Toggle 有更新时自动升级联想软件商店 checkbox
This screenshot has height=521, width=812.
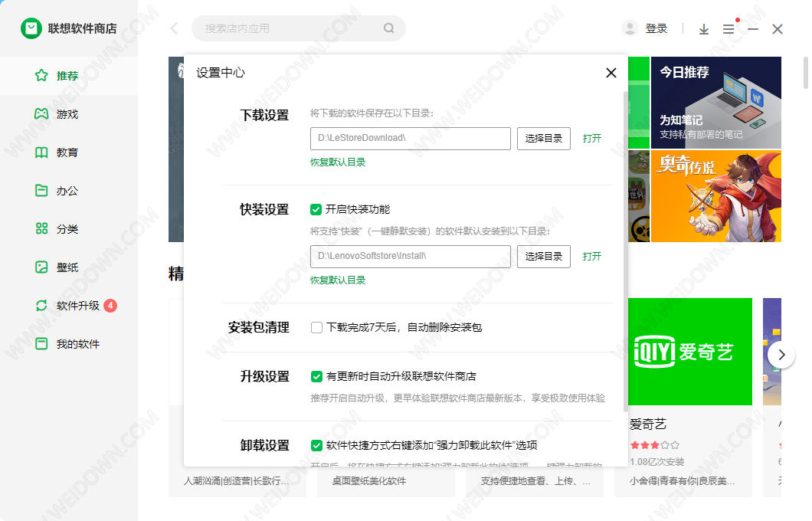(316, 376)
